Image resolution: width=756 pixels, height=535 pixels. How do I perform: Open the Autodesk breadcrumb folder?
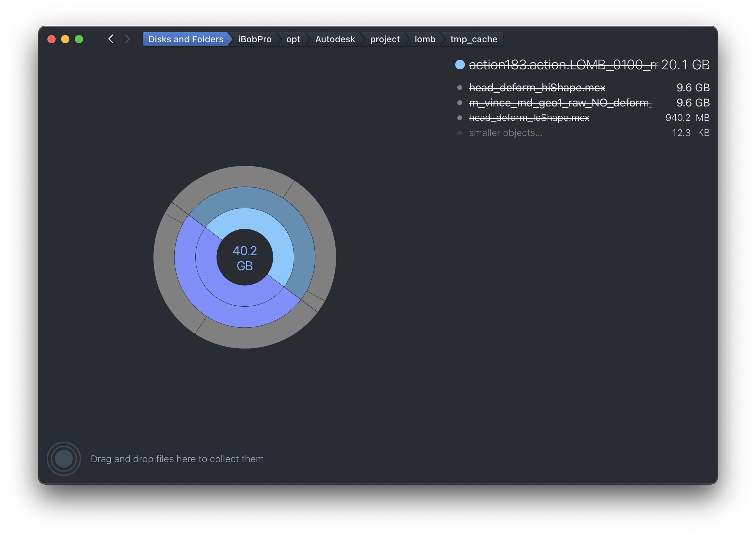click(x=335, y=39)
